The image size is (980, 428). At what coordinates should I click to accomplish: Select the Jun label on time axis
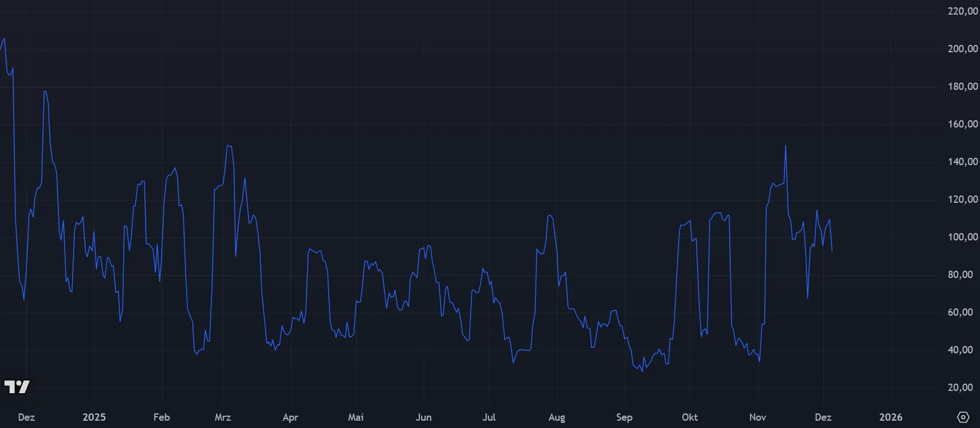coord(423,417)
